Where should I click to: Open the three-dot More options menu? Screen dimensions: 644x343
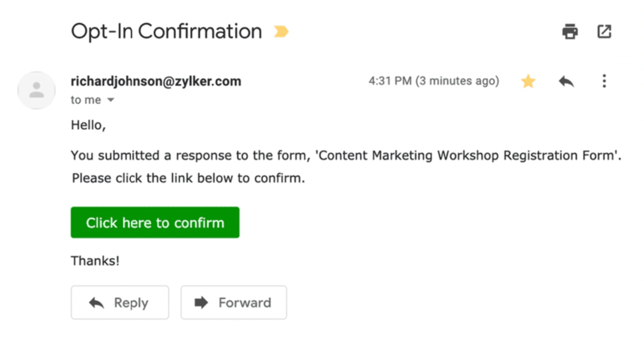point(604,82)
